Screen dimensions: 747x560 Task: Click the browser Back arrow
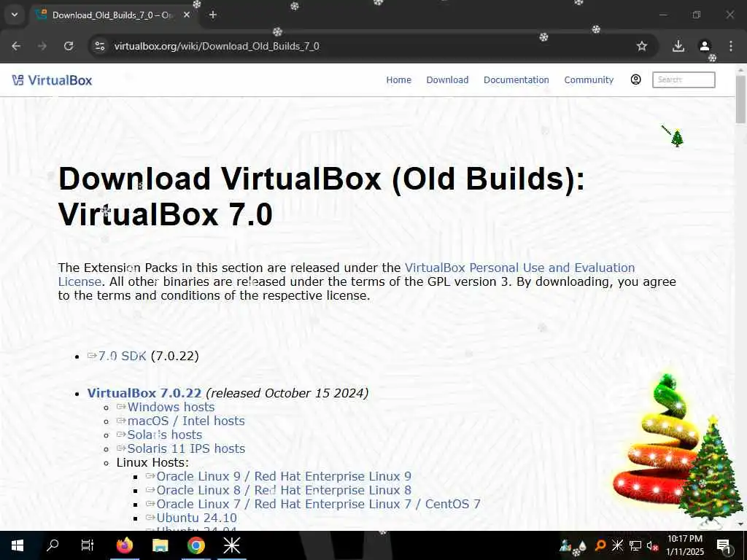(16, 46)
